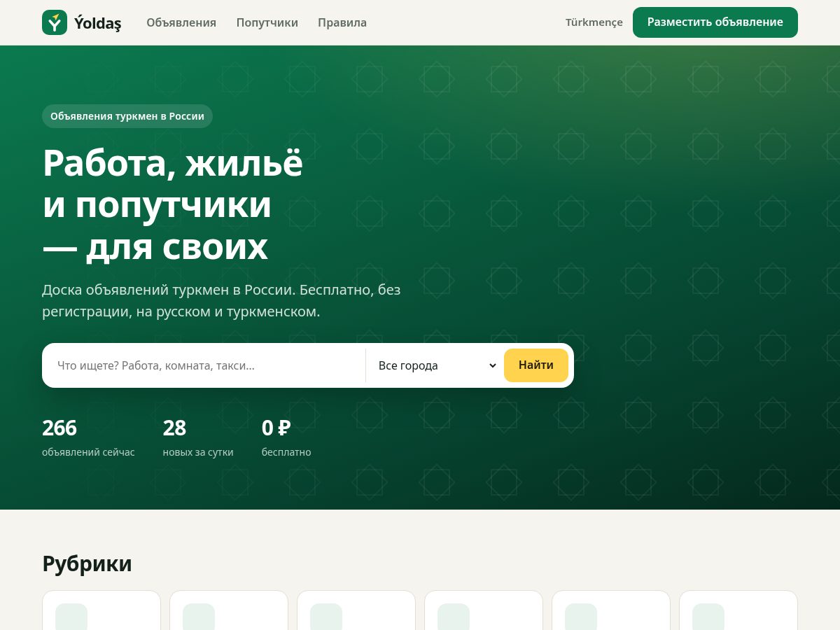Open the Объявления nav link
This screenshot has height=630, width=840.
pos(181,22)
